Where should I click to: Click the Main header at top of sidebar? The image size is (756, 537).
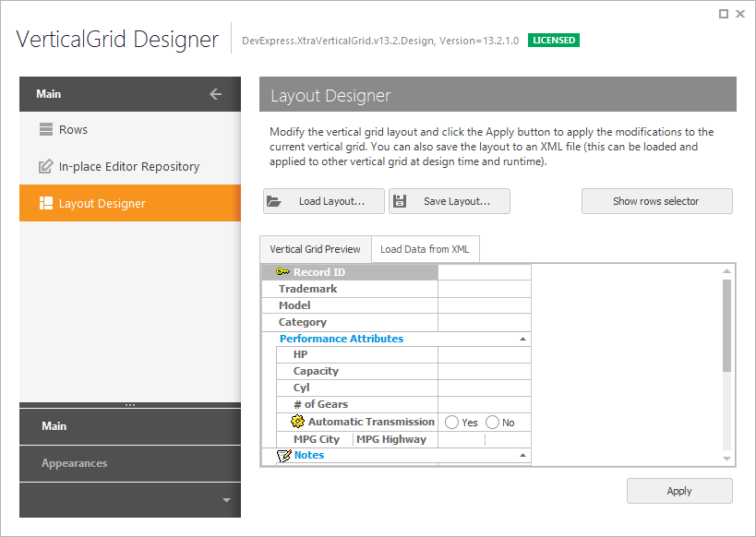click(x=130, y=94)
